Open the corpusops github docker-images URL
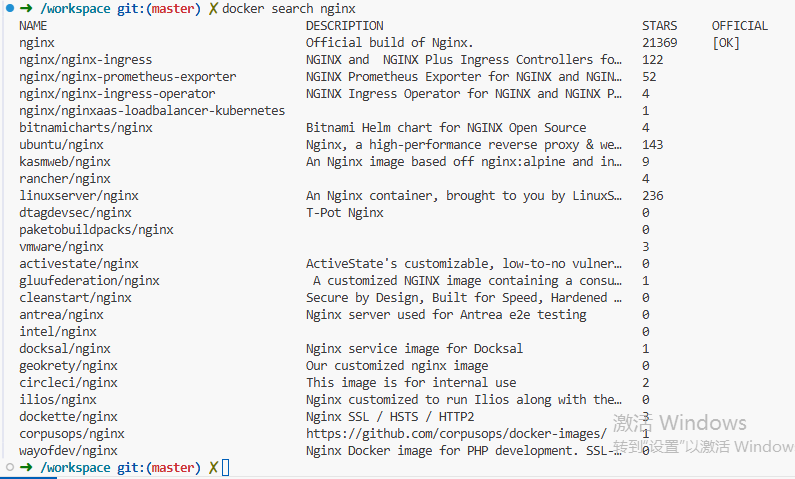 [x=456, y=434]
